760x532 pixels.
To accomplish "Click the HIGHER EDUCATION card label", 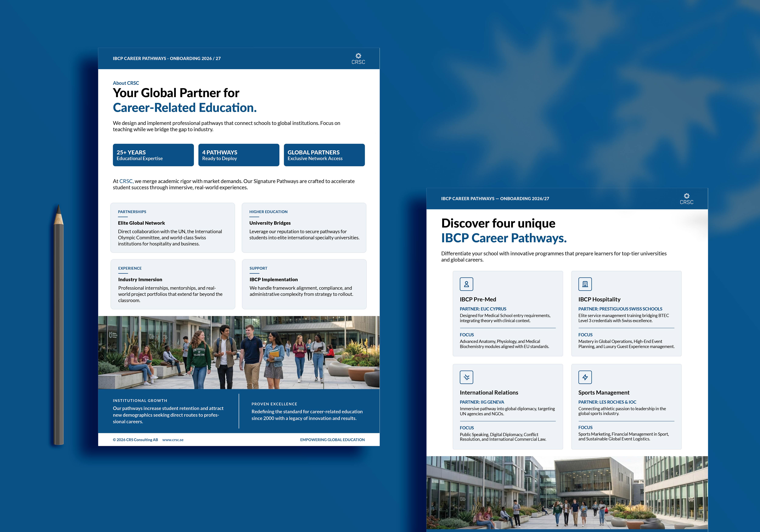I will click(x=268, y=212).
